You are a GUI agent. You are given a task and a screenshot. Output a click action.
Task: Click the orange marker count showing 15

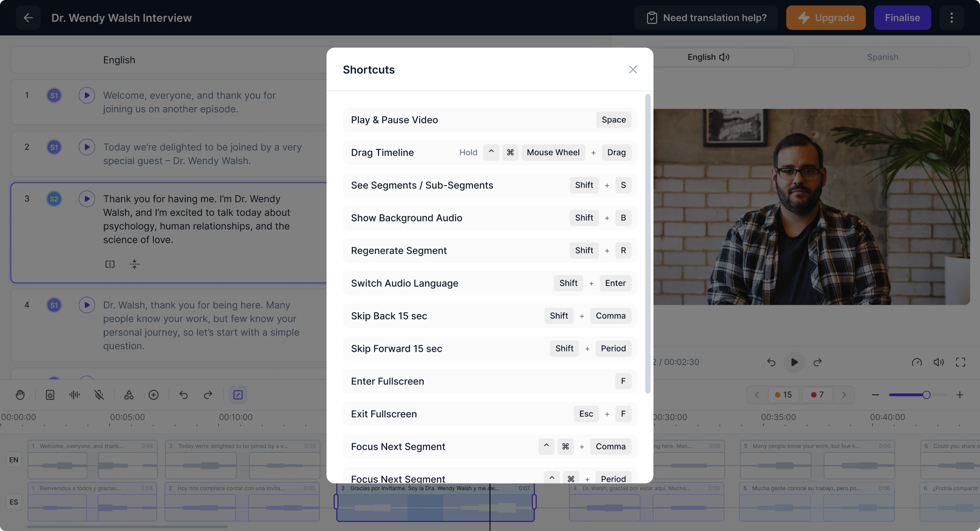(783, 395)
